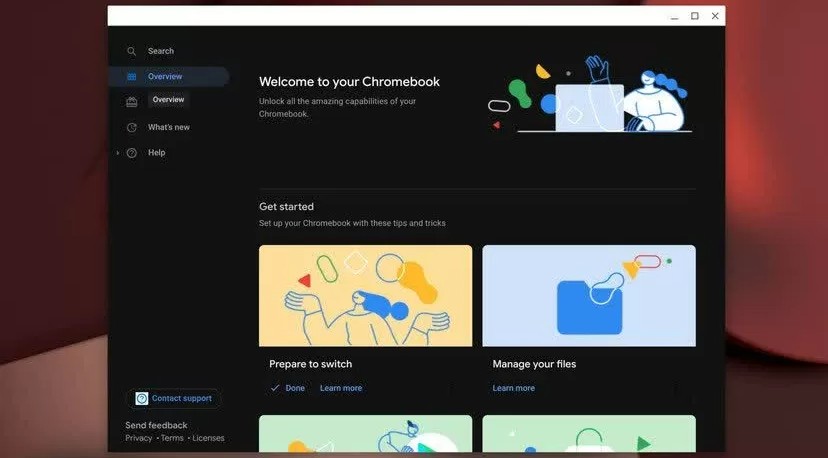This screenshot has height=458, width=828.
Task: Click the Overview grid icon
Action: 131,77
